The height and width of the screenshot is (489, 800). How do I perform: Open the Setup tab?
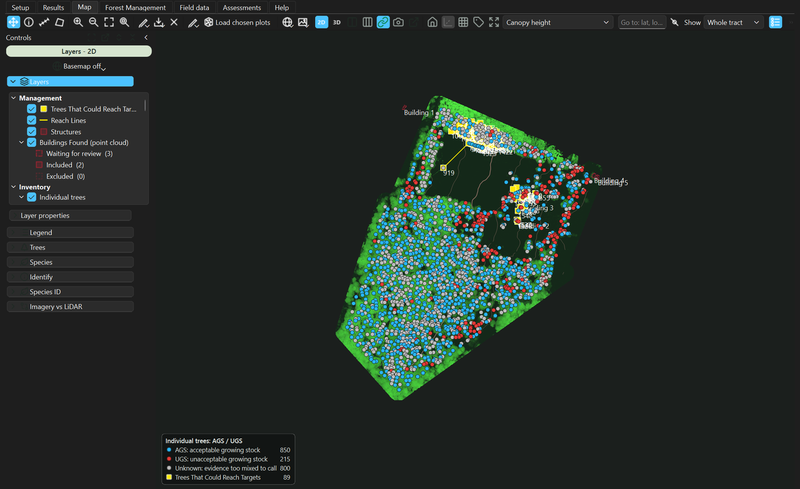(x=20, y=8)
